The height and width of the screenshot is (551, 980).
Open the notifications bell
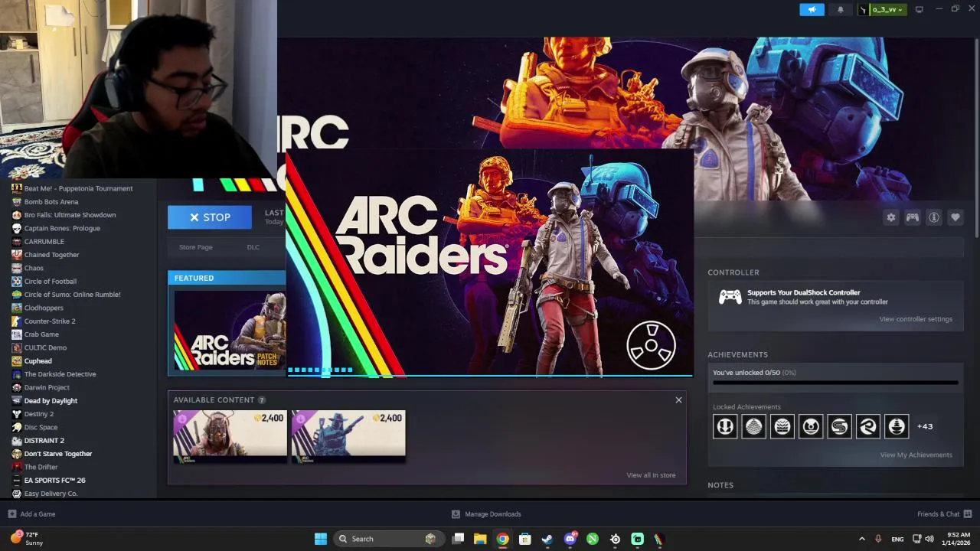click(841, 10)
